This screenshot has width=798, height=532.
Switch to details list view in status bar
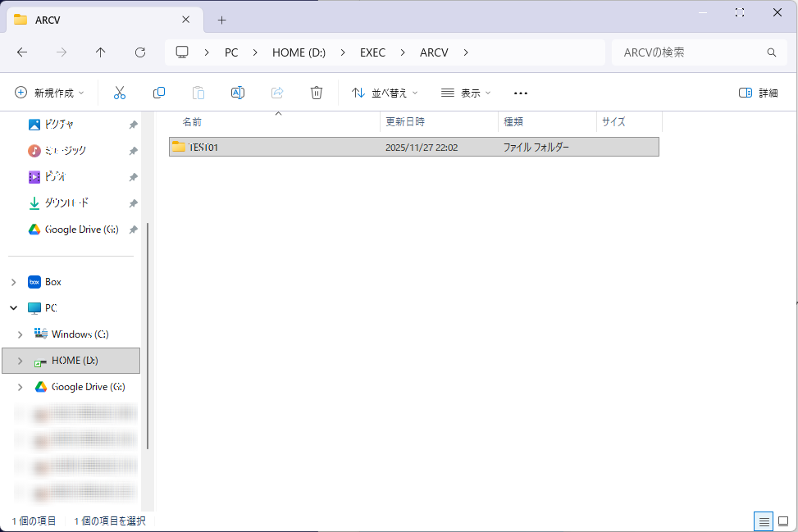click(764, 521)
